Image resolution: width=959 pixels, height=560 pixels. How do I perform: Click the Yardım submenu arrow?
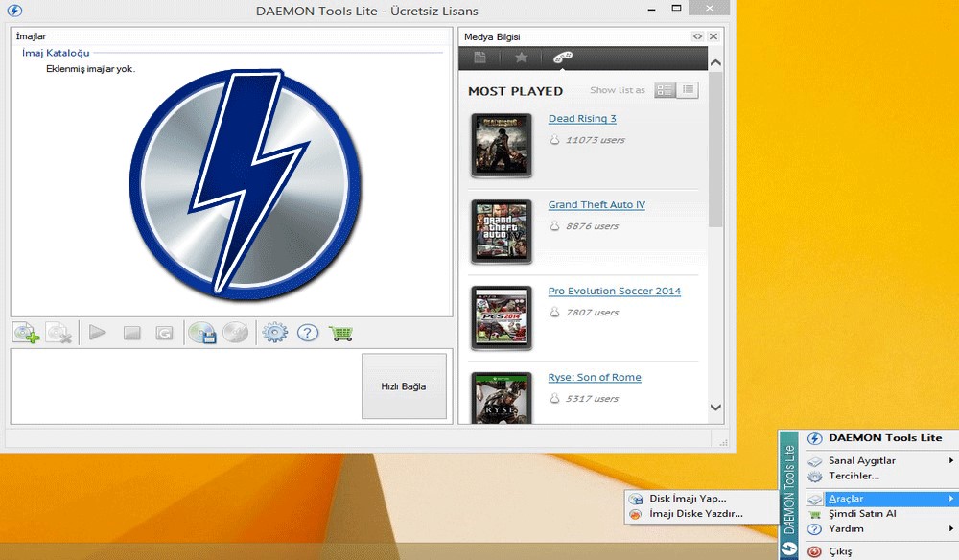pos(951,528)
